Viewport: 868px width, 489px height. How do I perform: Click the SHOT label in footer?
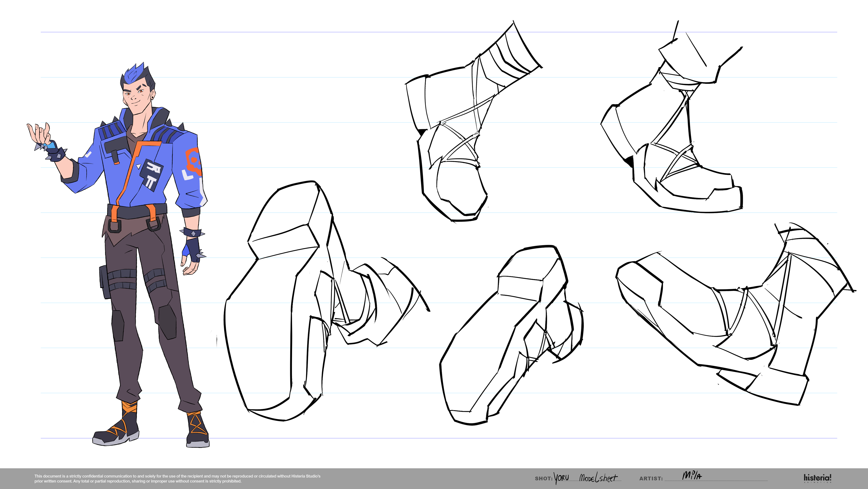tap(543, 479)
